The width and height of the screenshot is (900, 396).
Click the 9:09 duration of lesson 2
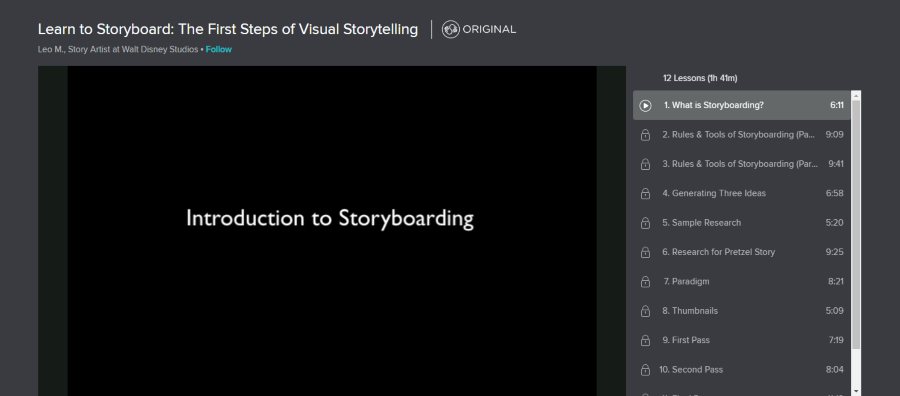pyautogui.click(x=834, y=135)
